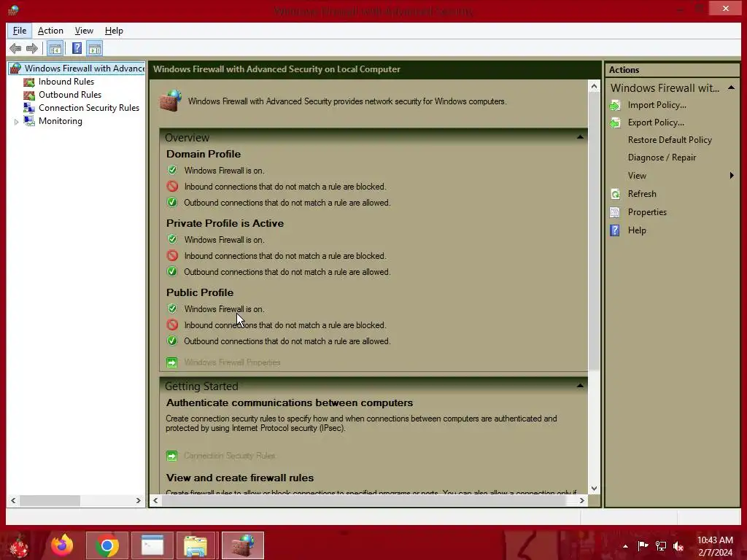The height and width of the screenshot is (560, 747).
Task: Open the View menu
Action: coord(84,31)
